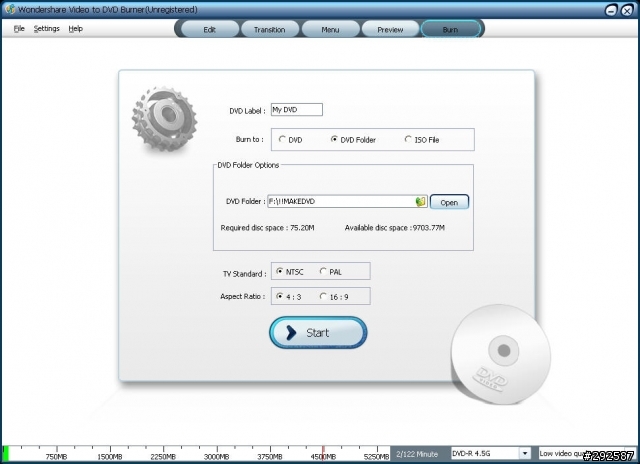Open the DVD-R 4.5G disc type dropdown

[524, 453]
